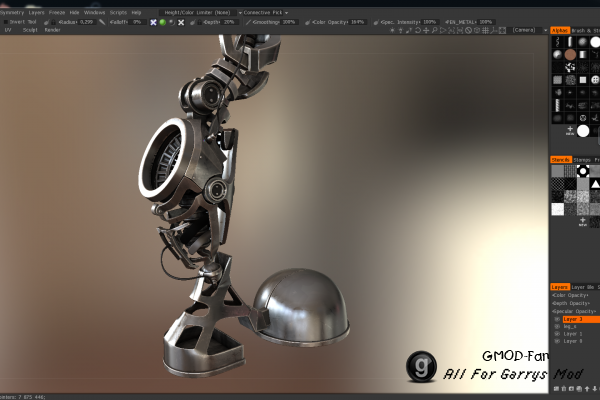
Task: Open the Windows menu
Action: point(94,13)
